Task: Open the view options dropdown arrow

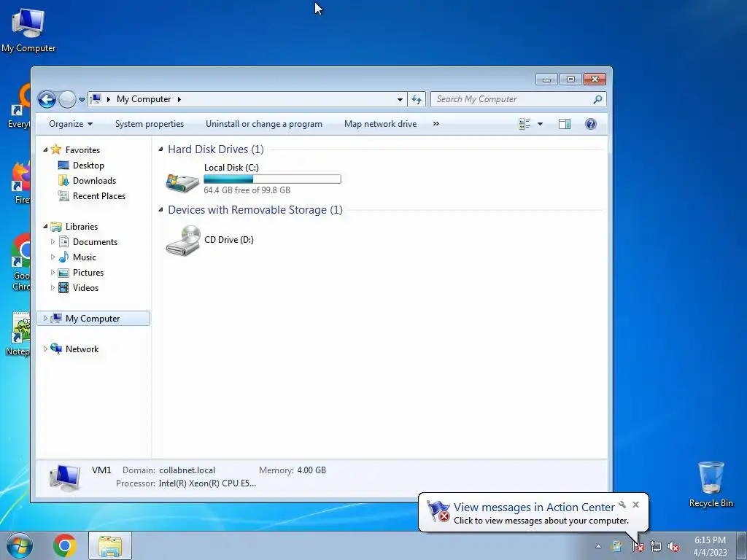Action: coord(540,124)
